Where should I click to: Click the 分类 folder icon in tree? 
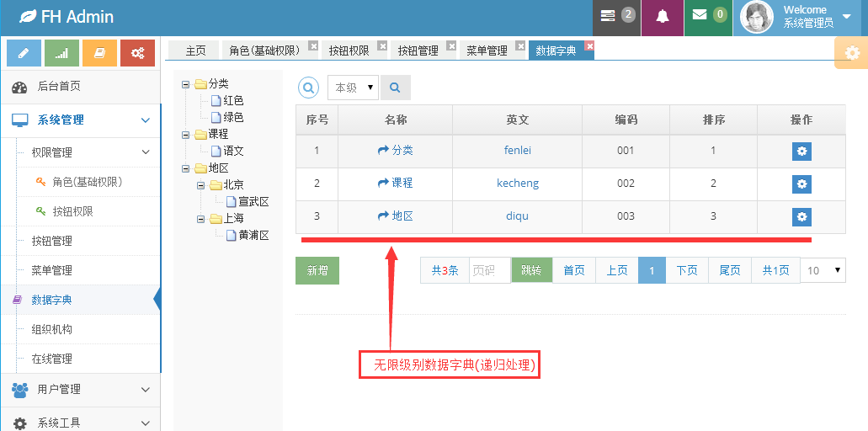(200, 84)
